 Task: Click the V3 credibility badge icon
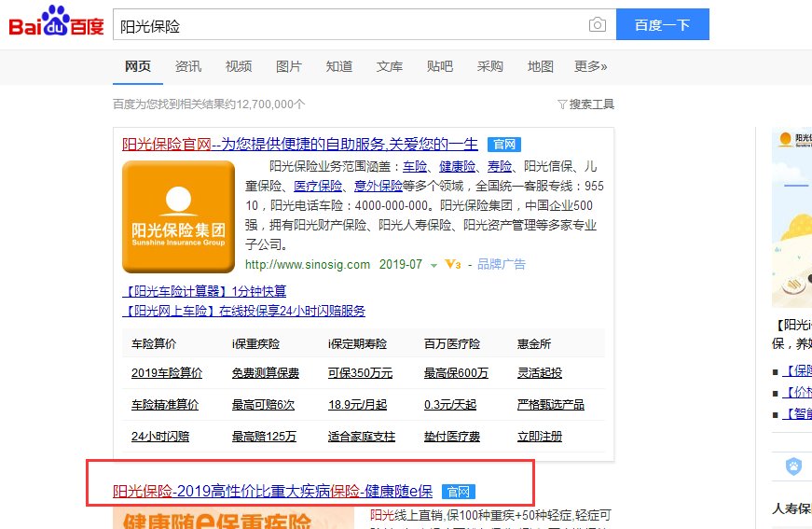tap(452, 264)
